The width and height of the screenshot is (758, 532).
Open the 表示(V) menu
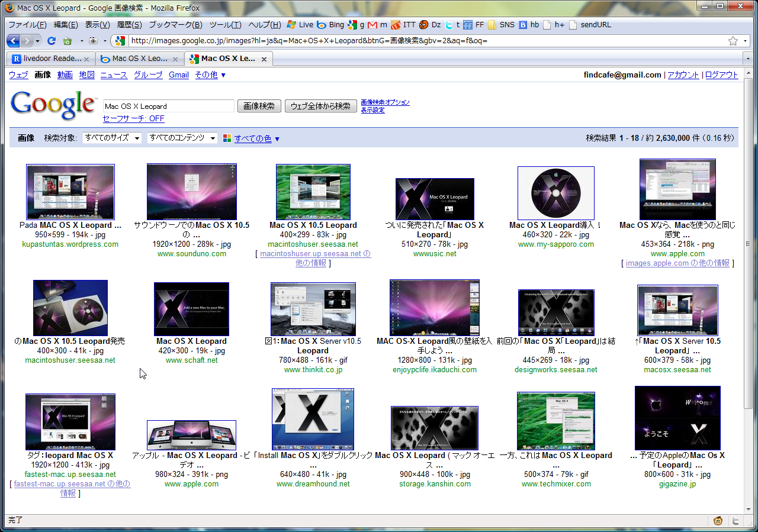click(97, 25)
